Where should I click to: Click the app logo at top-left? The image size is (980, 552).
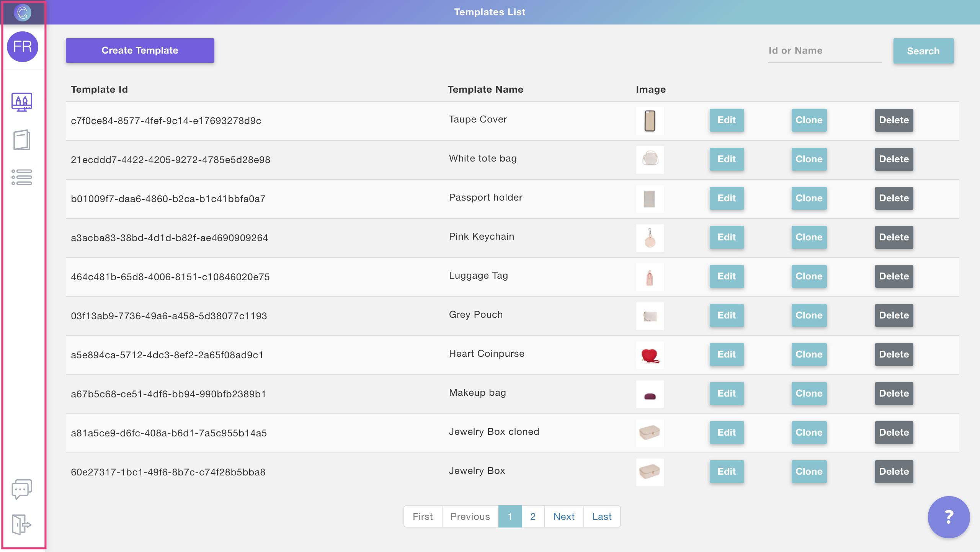click(x=23, y=13)
